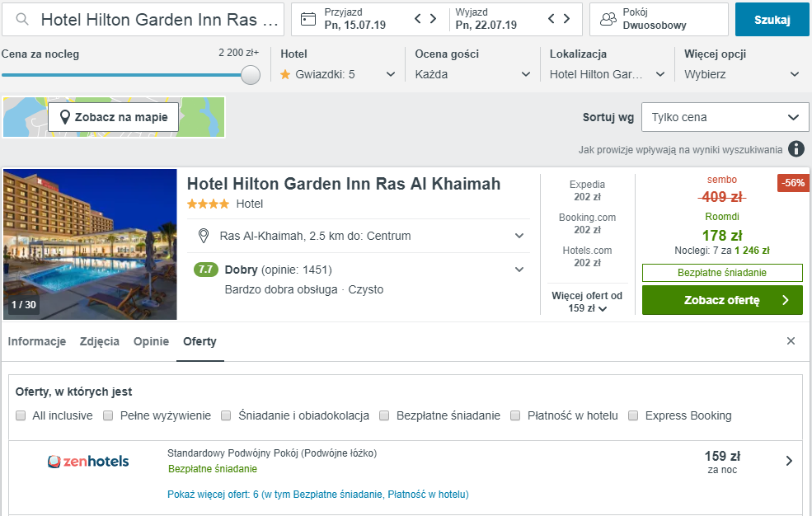Open the Hotels.com 202 zł offer
812x516 pixels.
[587, 256]
